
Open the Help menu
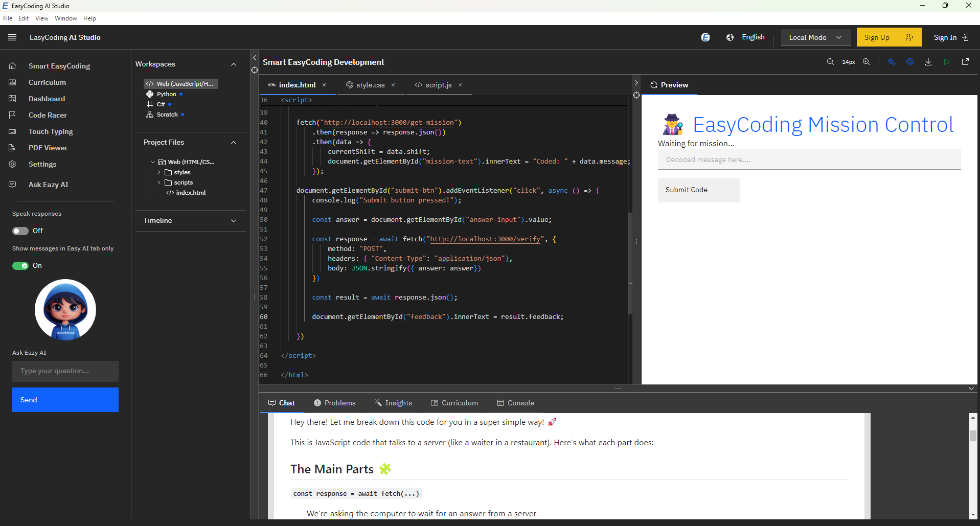[89, 18]
